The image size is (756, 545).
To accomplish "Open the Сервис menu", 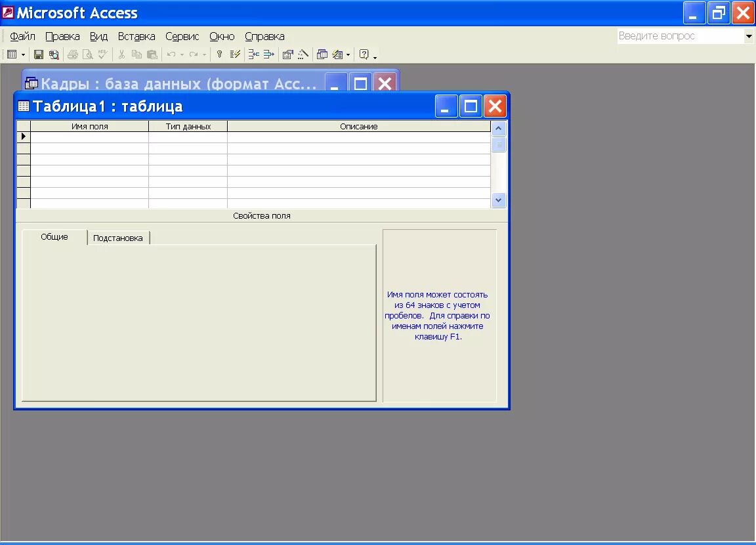I will point(182,37).
